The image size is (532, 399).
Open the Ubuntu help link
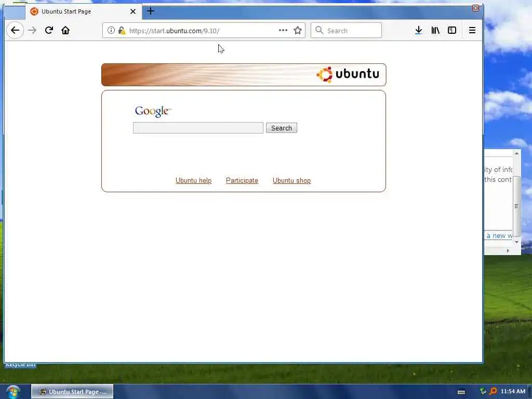(193, 180)
